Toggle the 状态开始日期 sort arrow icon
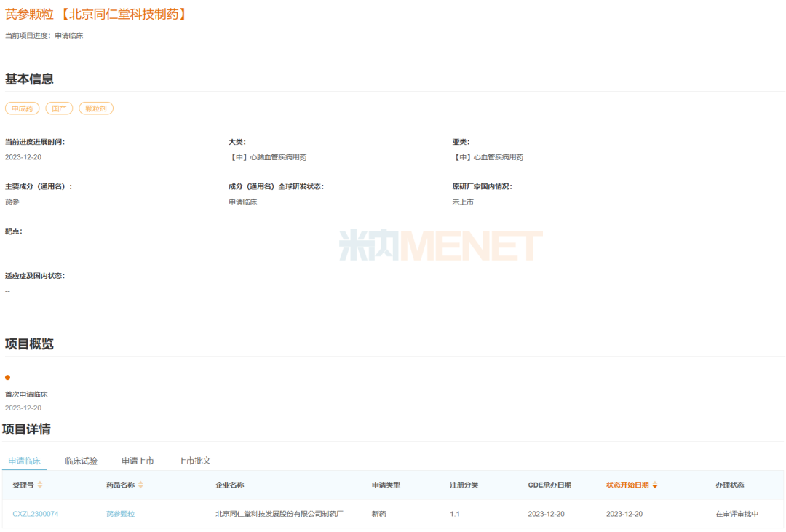The width and height of the screenshot is (786, 532). [x=655, y=485]
